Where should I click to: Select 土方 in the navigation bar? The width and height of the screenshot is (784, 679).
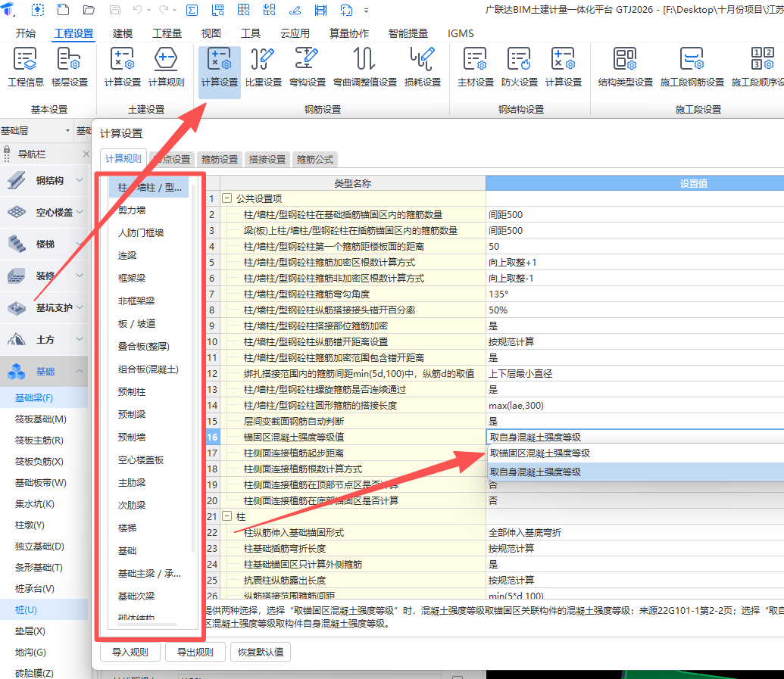45,340
